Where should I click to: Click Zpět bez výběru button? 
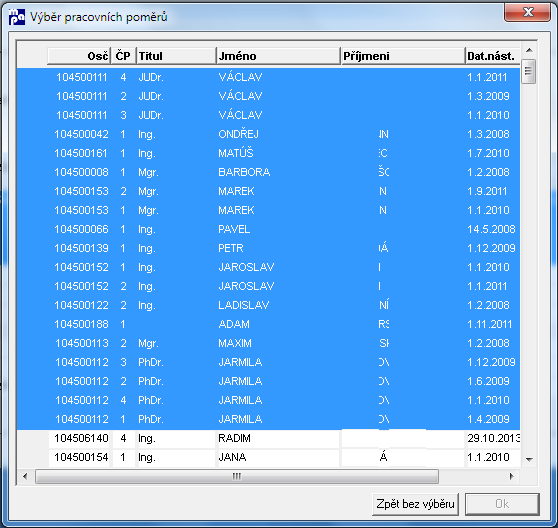point(415,504)
